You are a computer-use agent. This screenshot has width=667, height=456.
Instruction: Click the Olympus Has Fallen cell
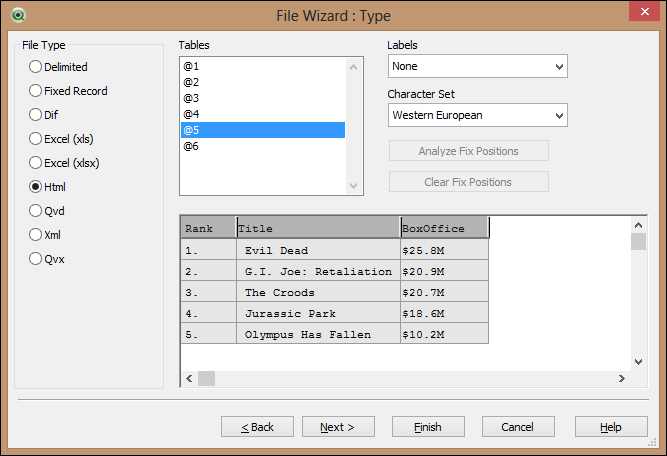click(x=319, y=334)
